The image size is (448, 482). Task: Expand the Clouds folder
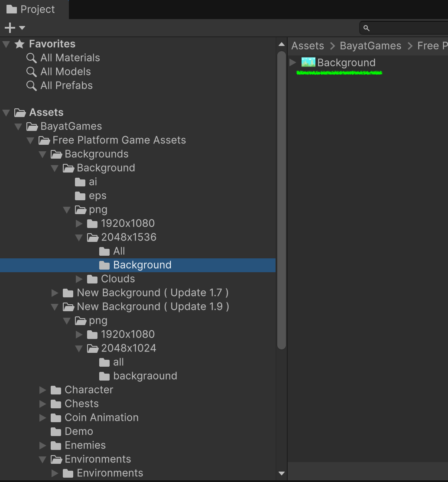[x=79, y=279]
